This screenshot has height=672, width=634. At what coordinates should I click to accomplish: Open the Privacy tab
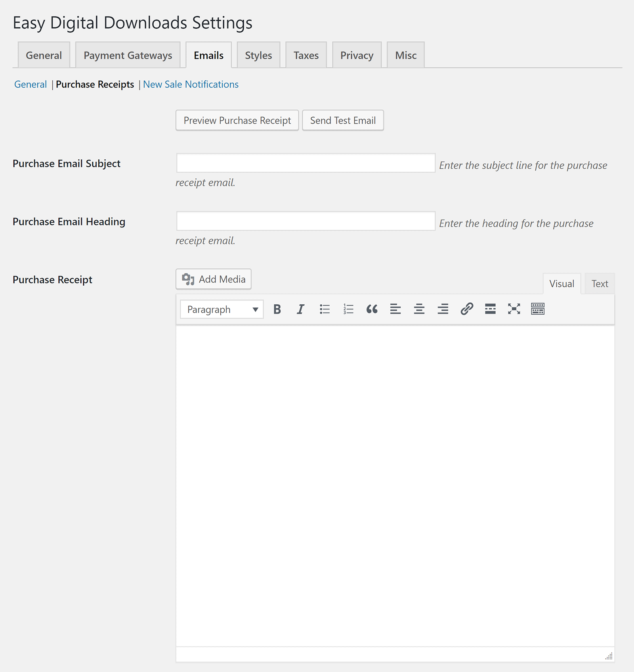[357, 55]
